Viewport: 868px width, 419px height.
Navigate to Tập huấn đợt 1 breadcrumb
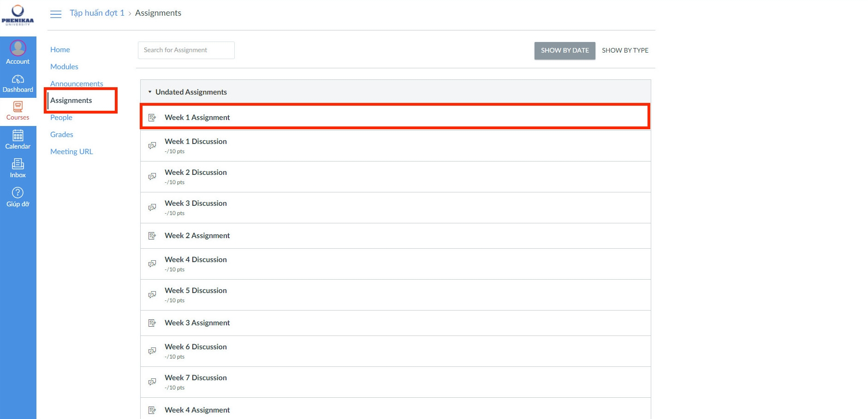[x=97, y=13]
